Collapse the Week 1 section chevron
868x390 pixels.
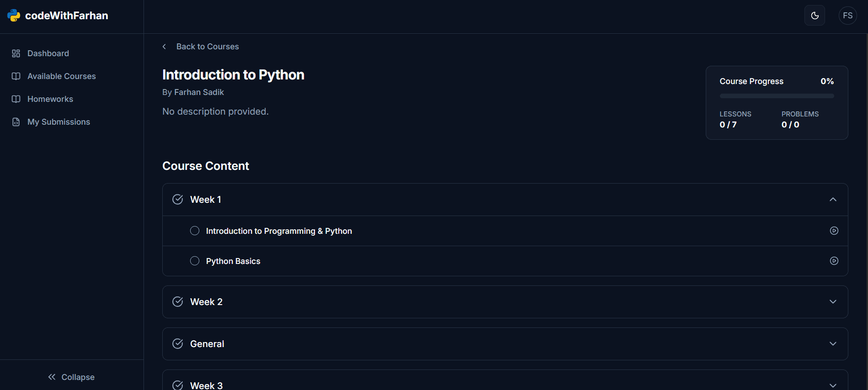[x=833, y=200]
